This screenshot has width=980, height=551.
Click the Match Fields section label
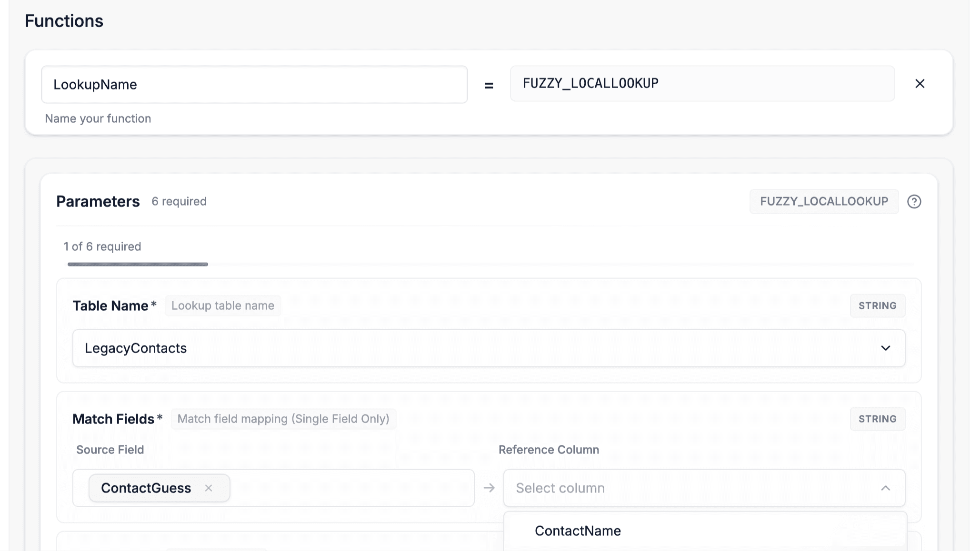click(113, 419)
